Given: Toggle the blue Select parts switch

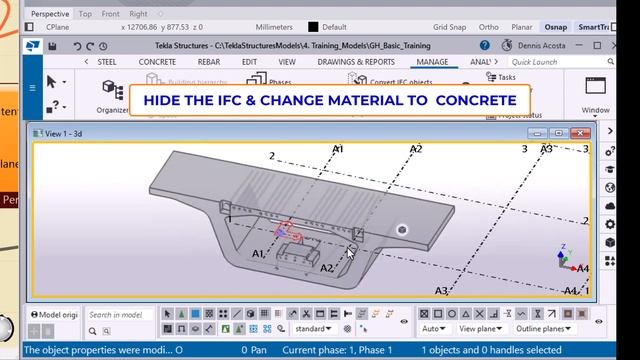Looking at the screenshot, I should pos(196,313).
